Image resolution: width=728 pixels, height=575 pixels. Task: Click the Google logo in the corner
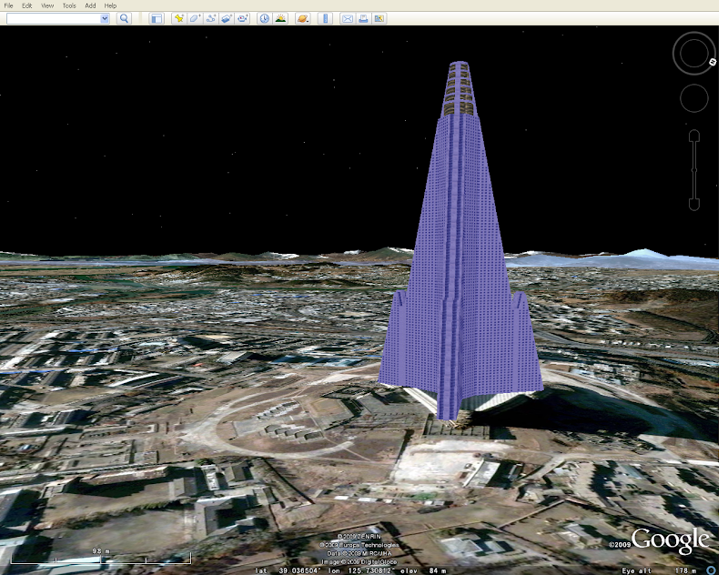pyautogui.click(x=670, y=540)
